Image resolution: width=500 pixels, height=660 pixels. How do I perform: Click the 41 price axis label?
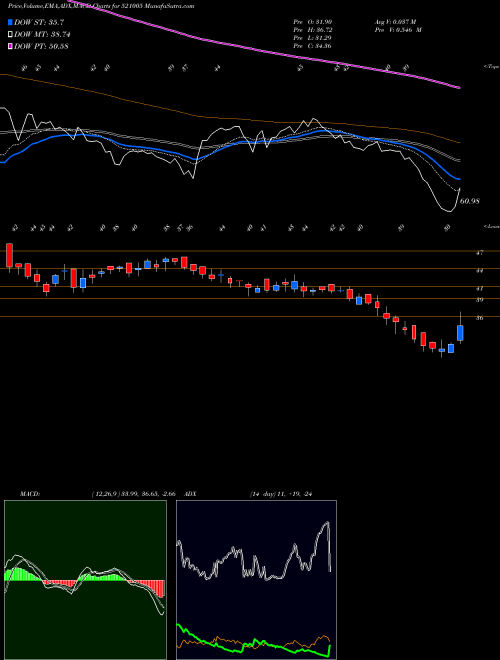(x=479, y=289)
